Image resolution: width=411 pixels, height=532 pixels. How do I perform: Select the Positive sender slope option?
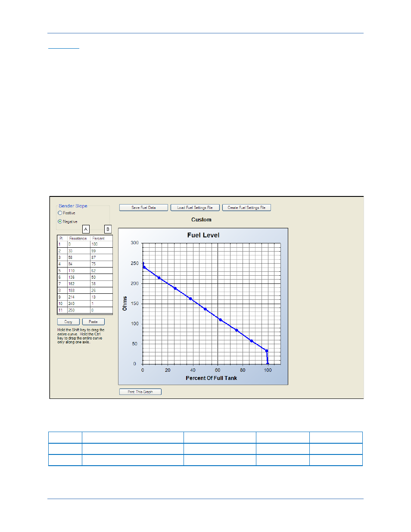60,213
